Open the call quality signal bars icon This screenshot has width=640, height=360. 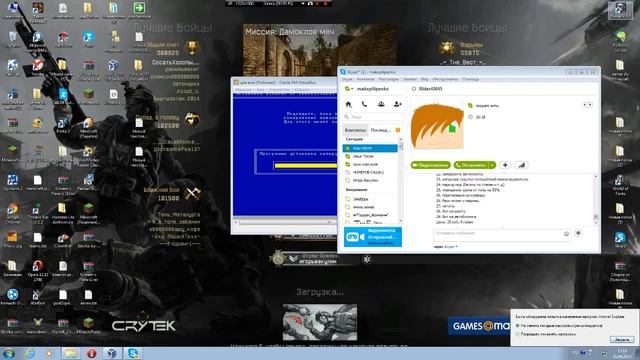tap(521, 165)
